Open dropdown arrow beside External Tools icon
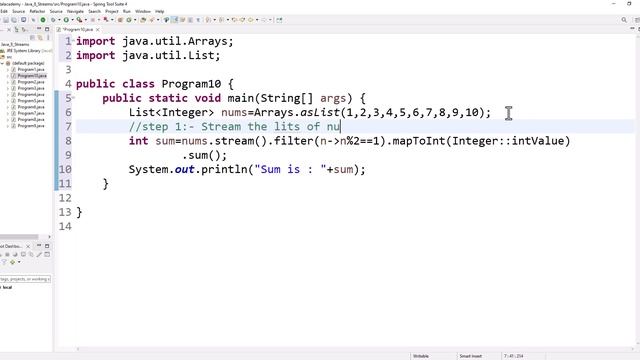The height and width of the screenshot is (360, 640). [86, 20]
